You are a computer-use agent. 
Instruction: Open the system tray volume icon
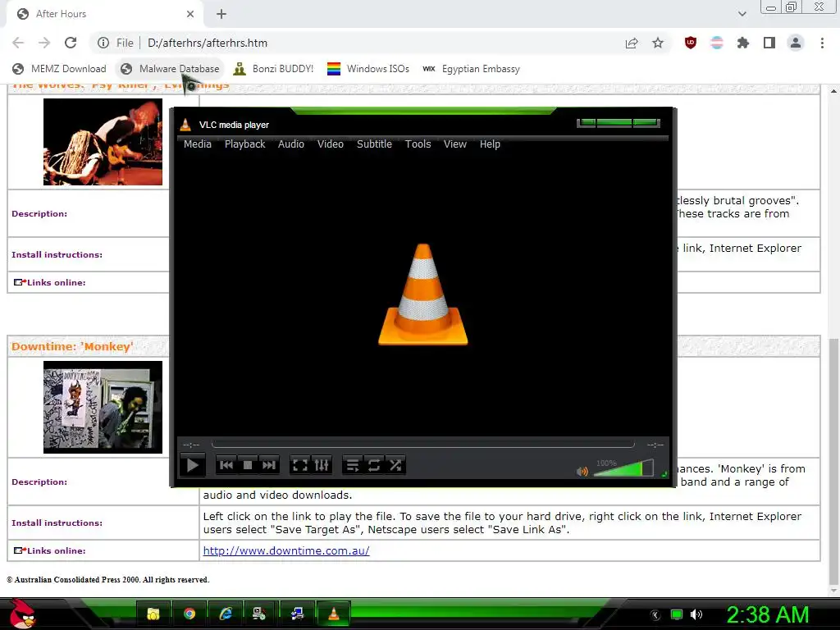[x=696, y=614]
